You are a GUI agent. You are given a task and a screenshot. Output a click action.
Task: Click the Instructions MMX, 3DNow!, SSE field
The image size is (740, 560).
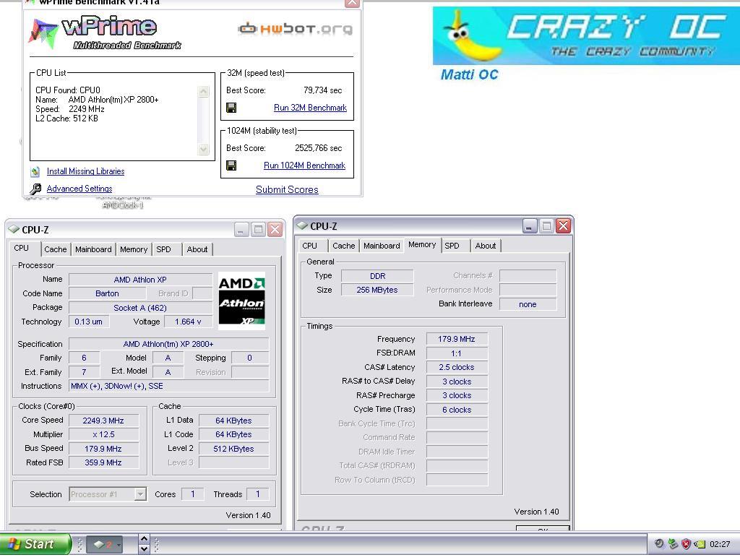point(168,386)
